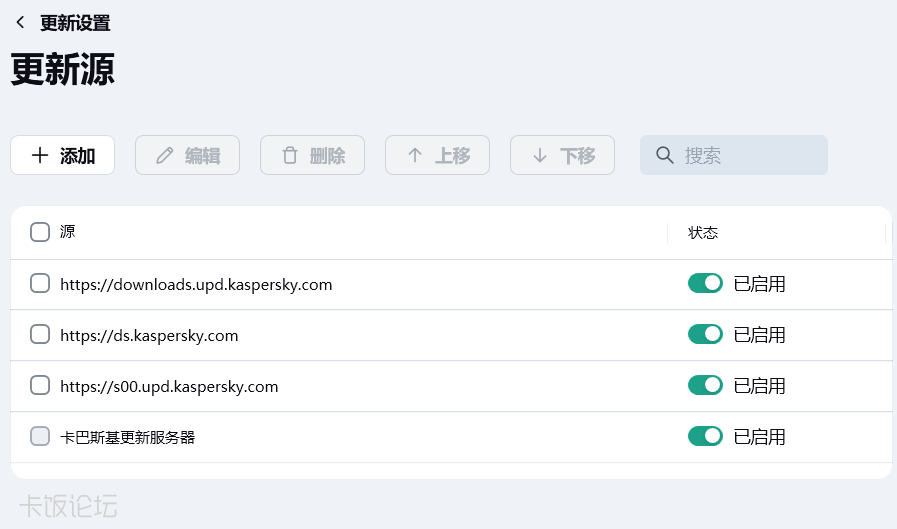Switch off s00.upd.kaspersky.com enabled toggle

(705, 385)
